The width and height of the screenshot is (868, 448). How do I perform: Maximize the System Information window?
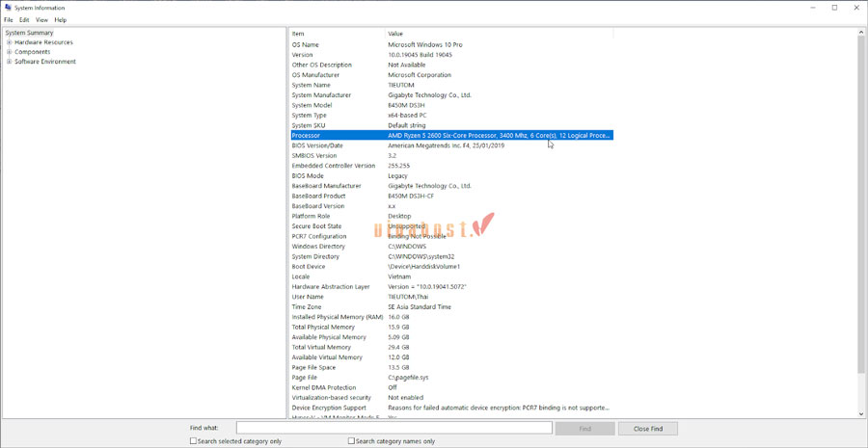[x=834, y=8]
